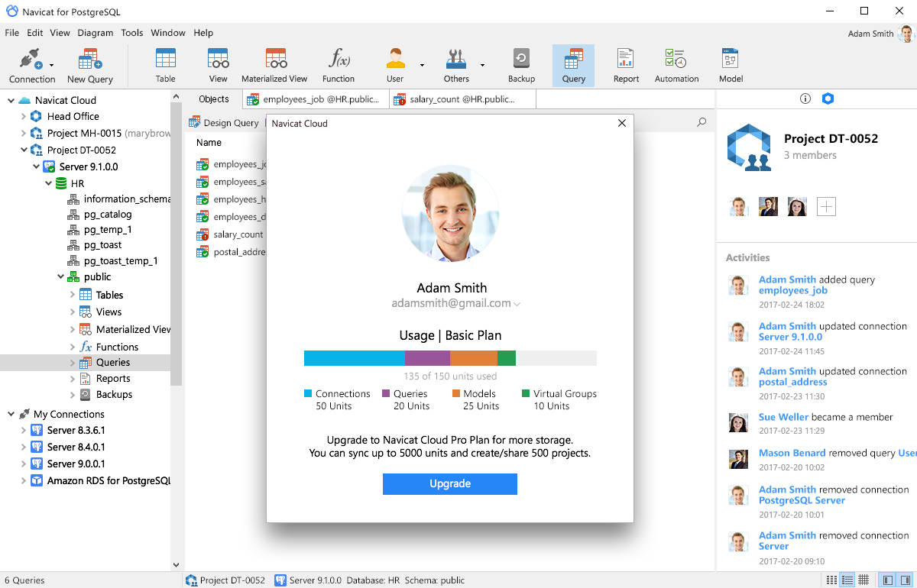Select the Automation toolbar icon
Screen dimensions: 917x588
(676, 66)
